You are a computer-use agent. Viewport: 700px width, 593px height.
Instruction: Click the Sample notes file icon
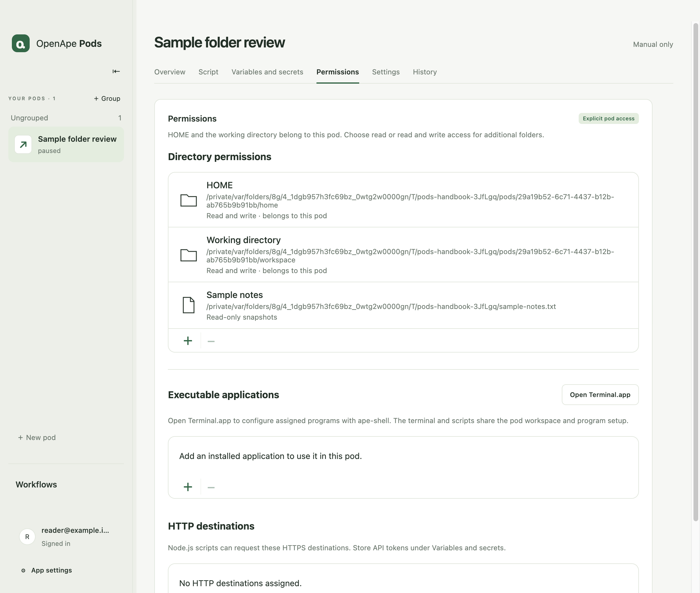(188, 305)
